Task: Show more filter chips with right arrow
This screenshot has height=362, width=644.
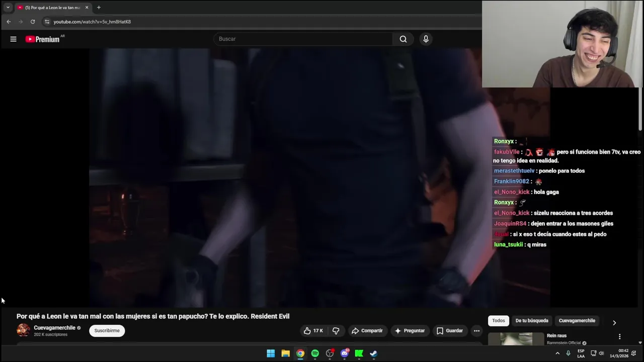Action: pyautogui.click(x=614, y=323)
